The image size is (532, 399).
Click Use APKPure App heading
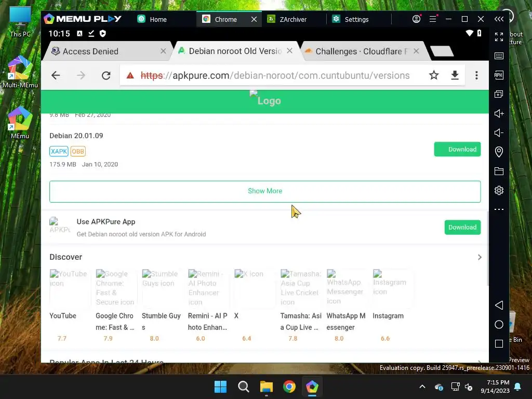(x=106, y=221)
